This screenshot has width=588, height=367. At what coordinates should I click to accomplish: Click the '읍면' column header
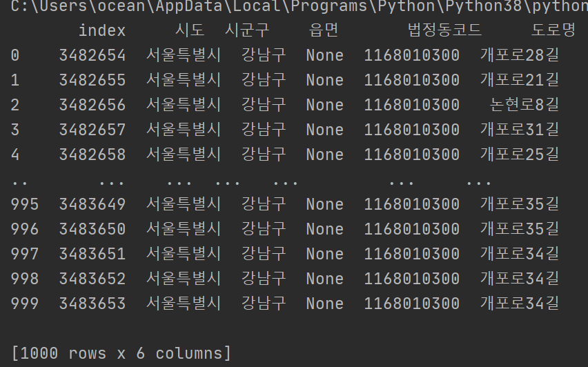click(x=324, y=30)
